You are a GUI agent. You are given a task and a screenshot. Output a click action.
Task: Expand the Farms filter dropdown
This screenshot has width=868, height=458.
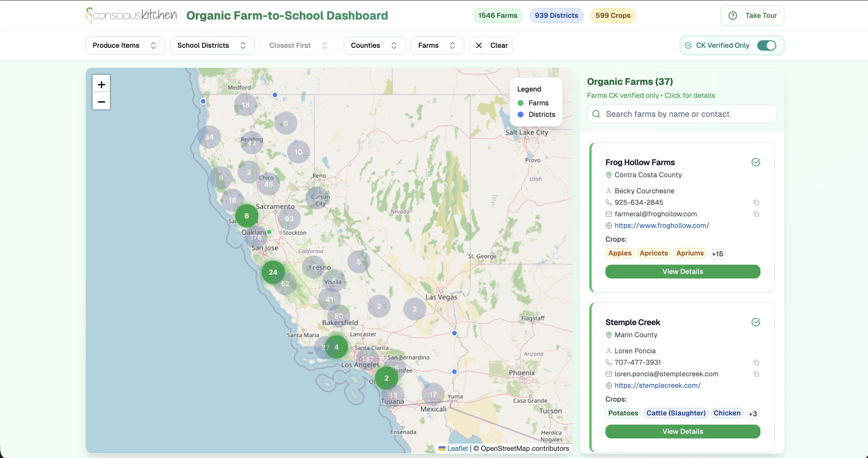click(437, 45)
